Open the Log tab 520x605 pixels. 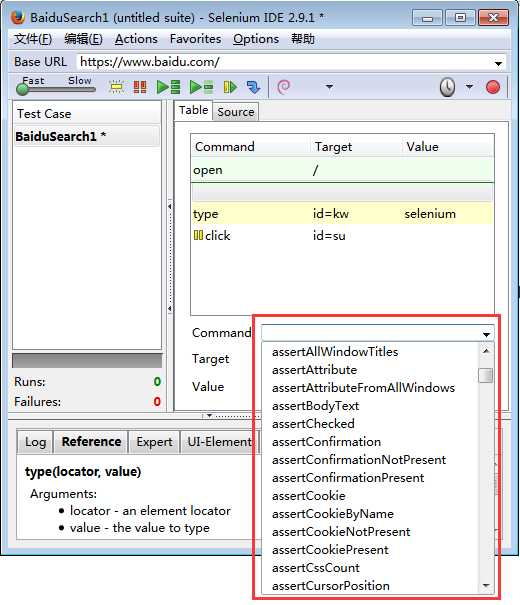point(35,442)
